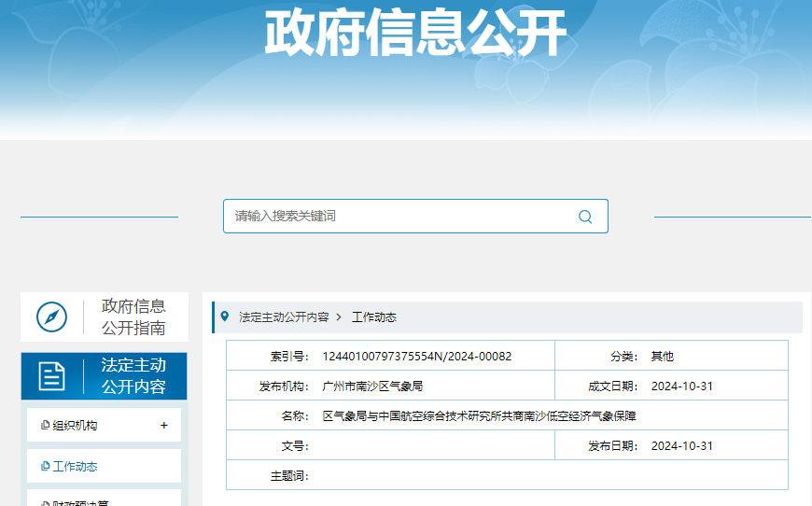The width and height of the screenshot is (812, 506).
Task: Click the location pin icon in breadcrumb
Action: tap(224, 316)
